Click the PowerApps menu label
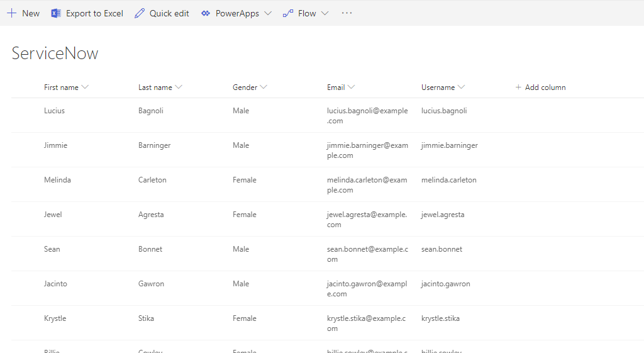The width and height of the screenshot is (644, 353). pos(237,13)
